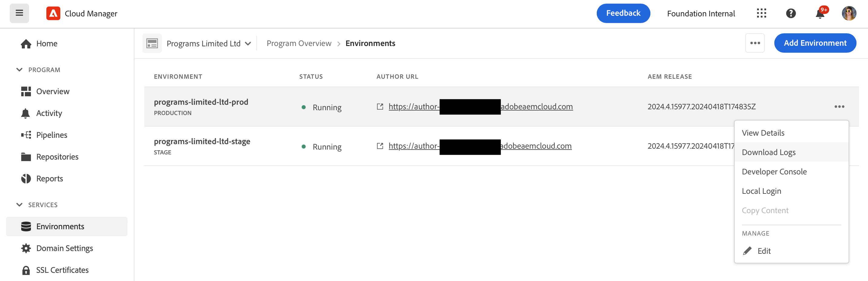Select Environments in the sidebar
The height and width of the screenshot is (281, 868).
tap(67, 226)
